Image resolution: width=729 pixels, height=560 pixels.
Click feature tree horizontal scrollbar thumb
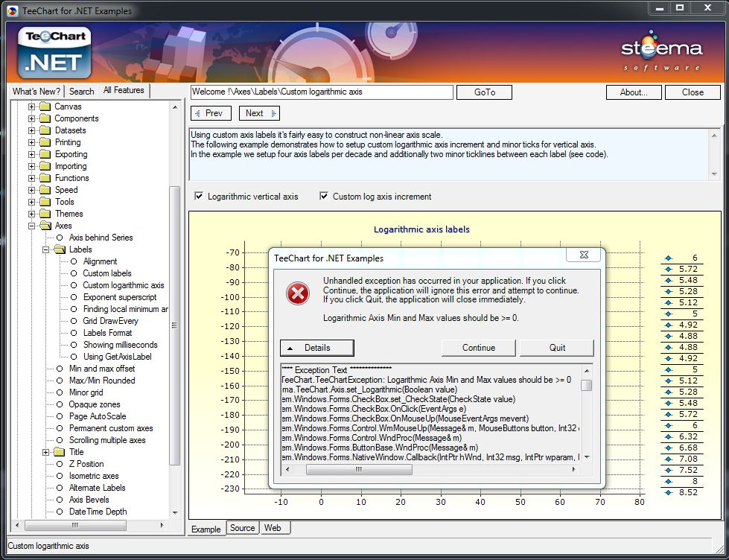tap(75, 525)
